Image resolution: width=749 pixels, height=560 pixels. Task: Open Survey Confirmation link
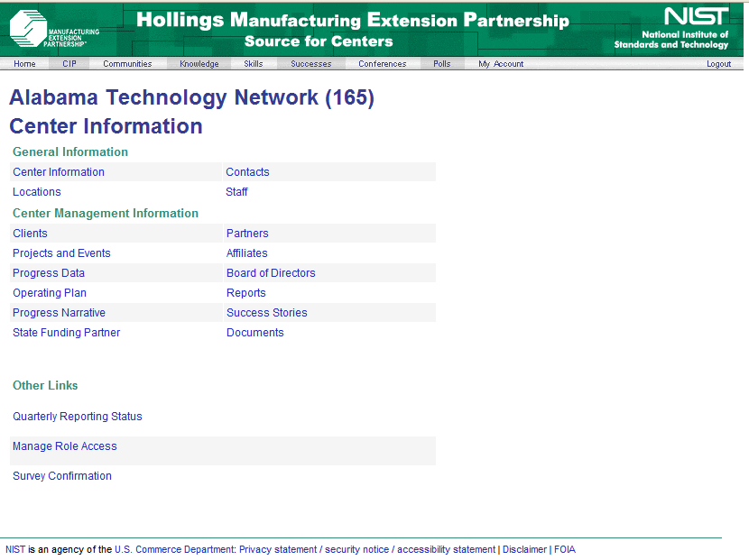[x=62, y=476]
